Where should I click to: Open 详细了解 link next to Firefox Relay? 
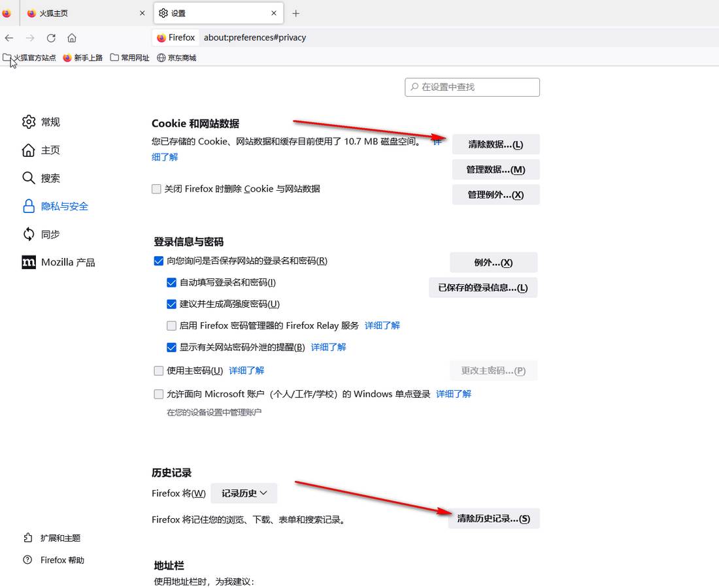(382, 325)
